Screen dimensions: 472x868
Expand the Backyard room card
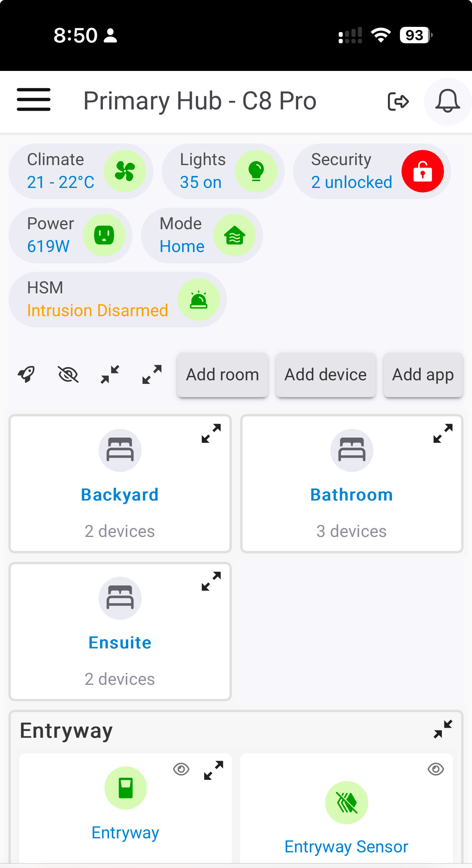click(x=211, y=433)
